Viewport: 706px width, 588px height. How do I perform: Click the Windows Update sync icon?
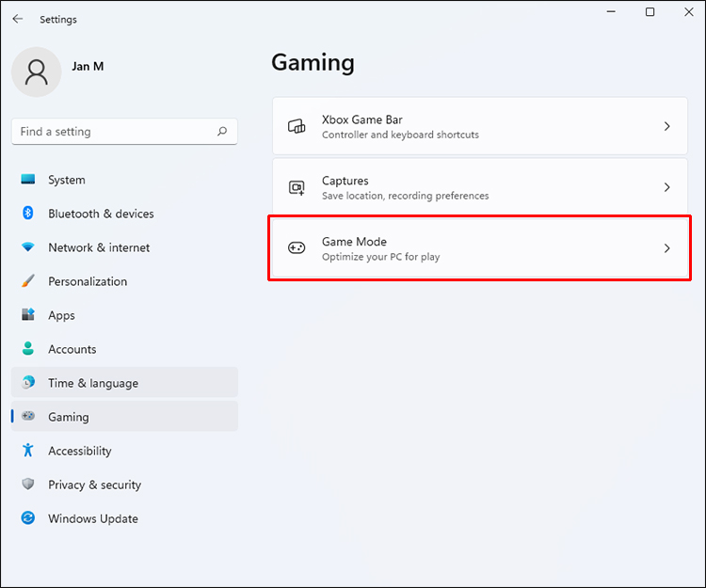click(x=28, y=517)
